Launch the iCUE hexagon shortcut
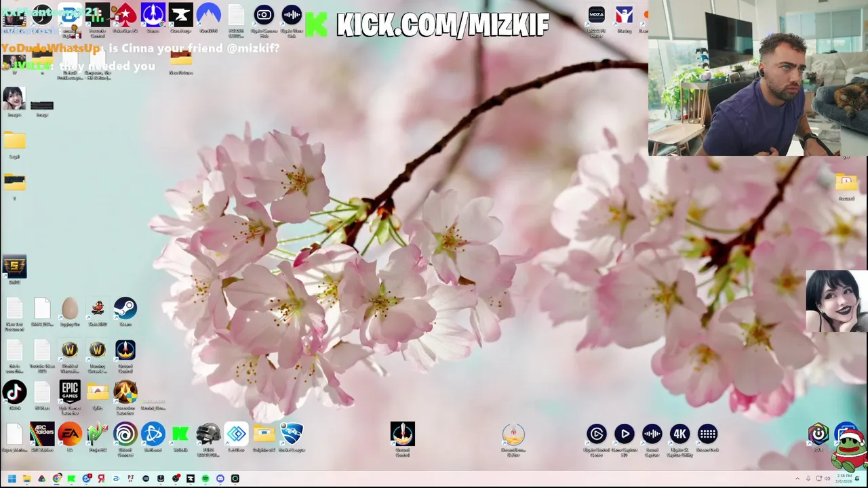 point(818,434)
